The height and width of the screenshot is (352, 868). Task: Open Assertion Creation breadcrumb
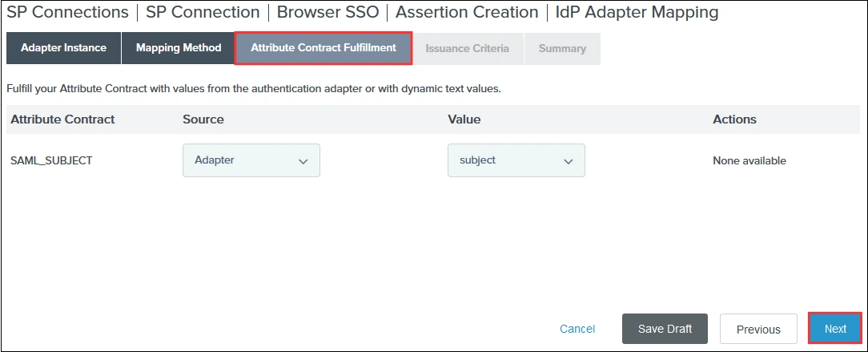tap(467, 13)
